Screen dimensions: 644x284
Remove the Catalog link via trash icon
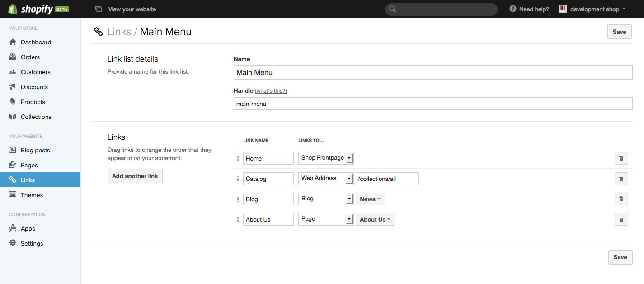click(x=621, y=179)
